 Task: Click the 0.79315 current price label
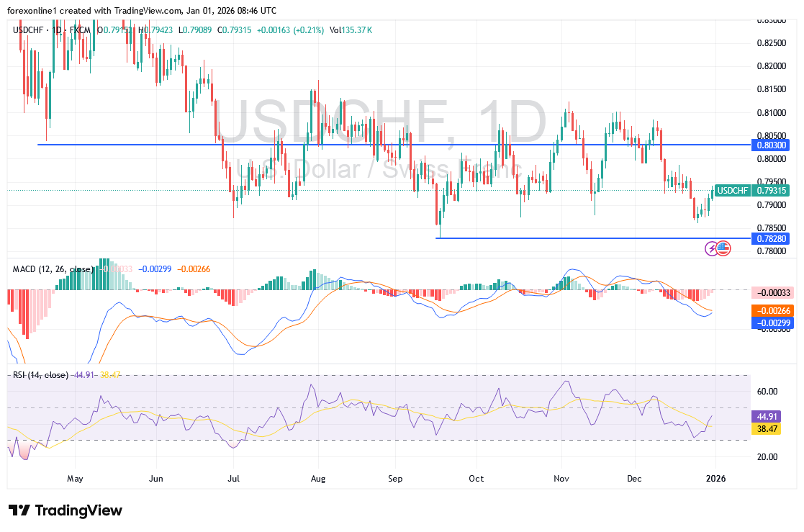(771, 191)
